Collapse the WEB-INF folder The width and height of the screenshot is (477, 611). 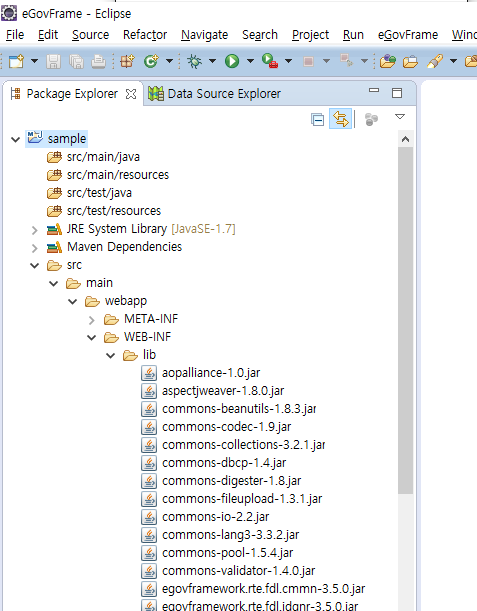point(92,337)
